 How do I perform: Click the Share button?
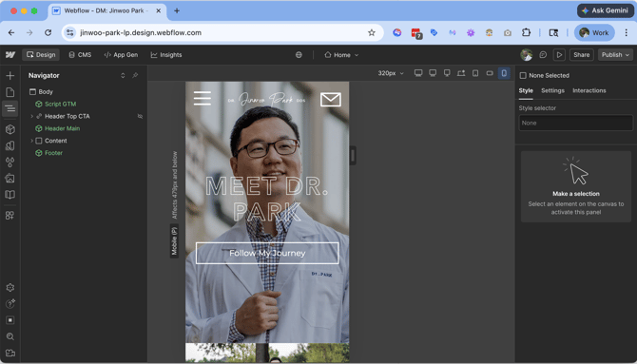[x=581, y=55]
